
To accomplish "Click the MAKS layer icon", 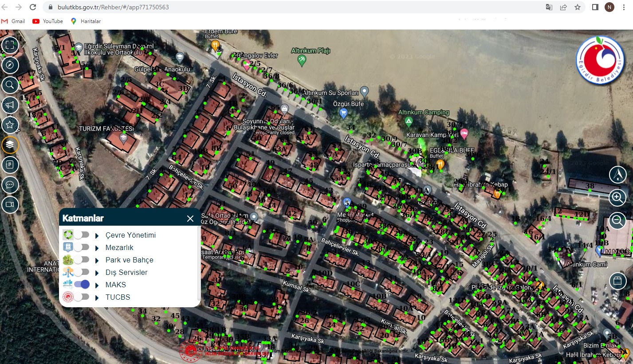I will [68, 285].
